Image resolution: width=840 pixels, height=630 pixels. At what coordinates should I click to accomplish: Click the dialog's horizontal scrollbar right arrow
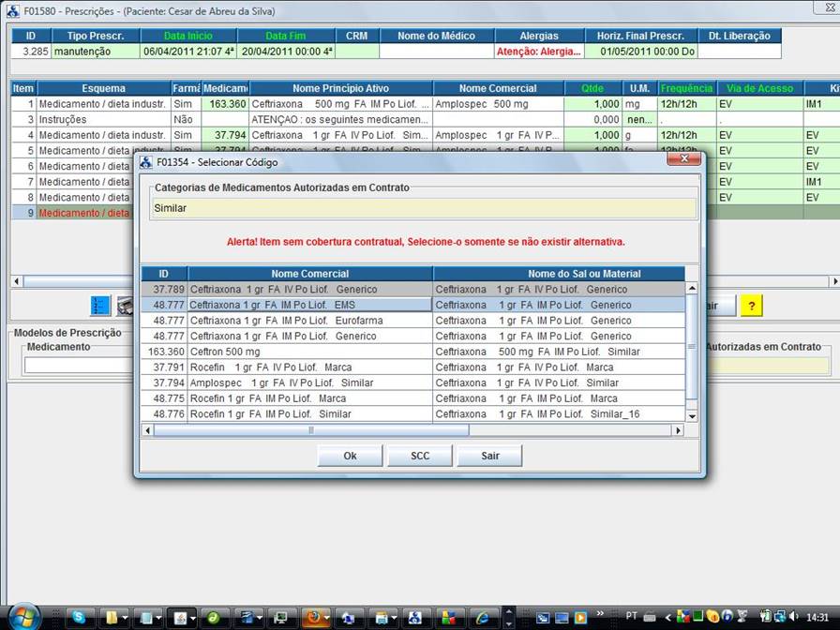678,429
